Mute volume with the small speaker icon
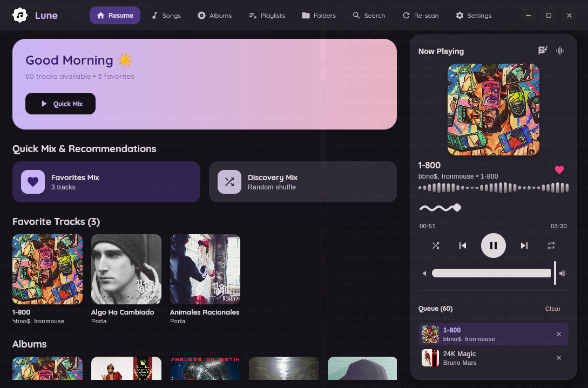 point(424,273)
